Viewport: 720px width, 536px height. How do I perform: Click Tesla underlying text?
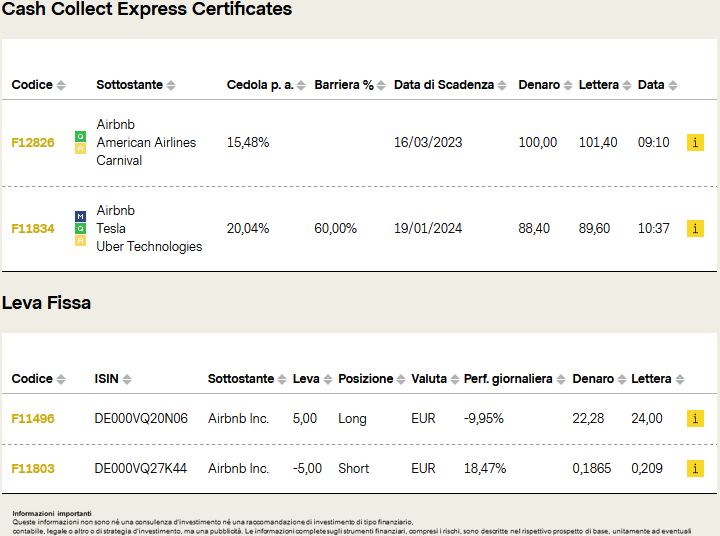pos(111,228)
